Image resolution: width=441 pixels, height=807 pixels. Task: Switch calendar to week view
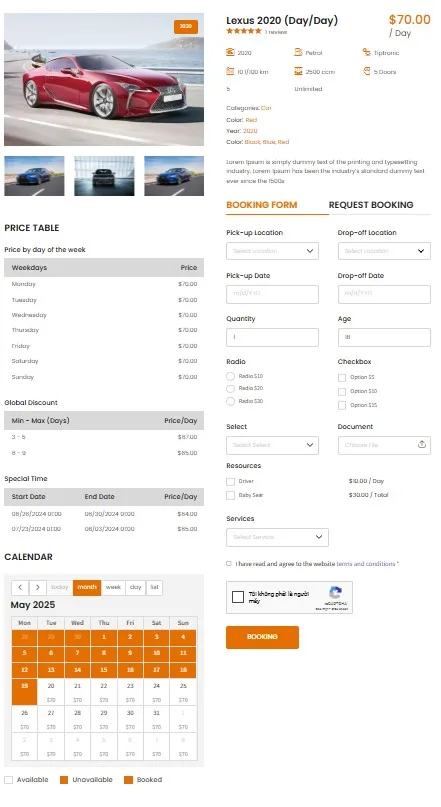coord(113,587)
